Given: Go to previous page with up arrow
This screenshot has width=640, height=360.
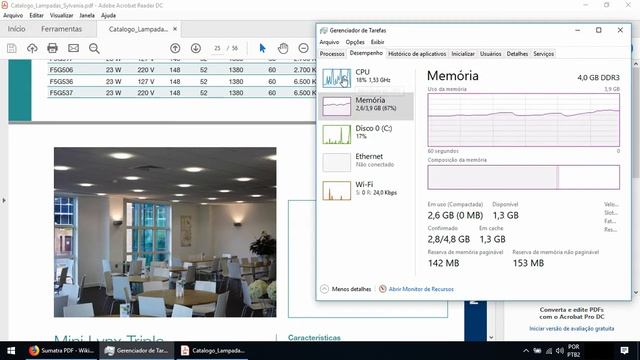Looking at the screenshot, I should (175, 48).
